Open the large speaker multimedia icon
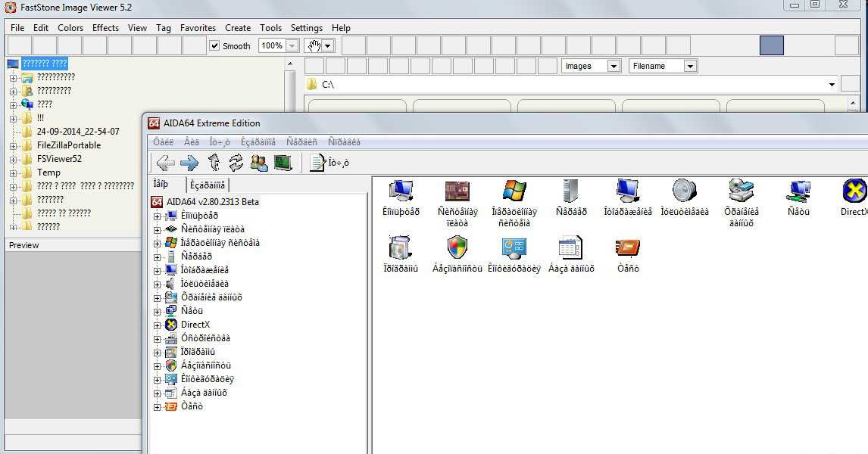 pos(684,191)
